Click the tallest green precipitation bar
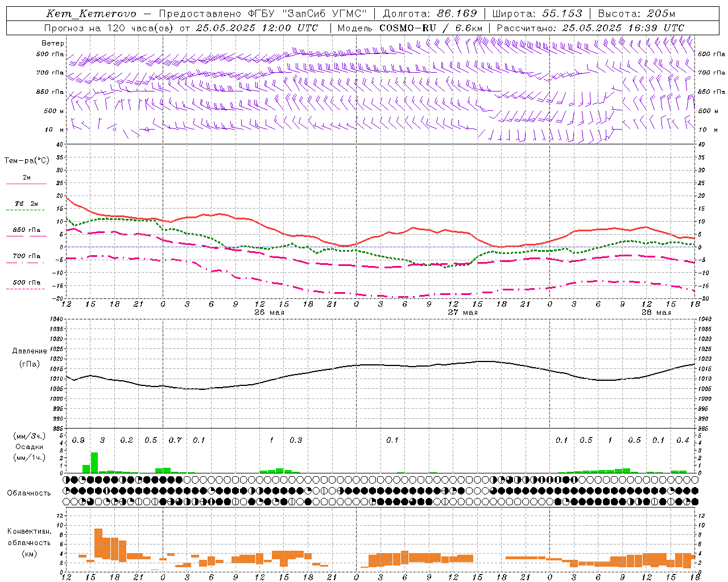This screenshot has height=582, width=728. (x=94, y=463)
